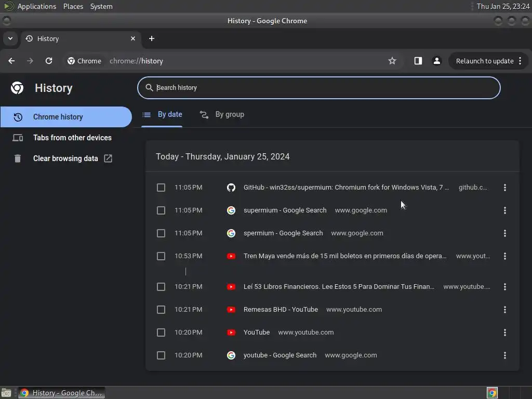Click the Chrome logo next to History title
Image resolution: width=532 pixels, height=399 pixels.
pos(17,88)
